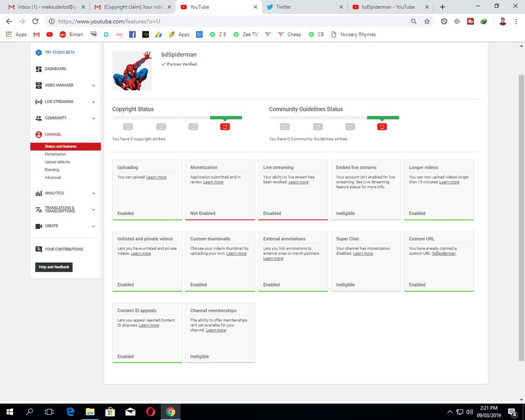Click Learn more in Channel memberships card

216,330
